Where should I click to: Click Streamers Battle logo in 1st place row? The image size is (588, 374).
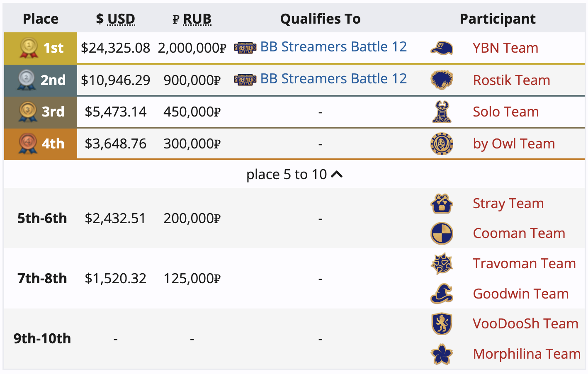point(245,48)
